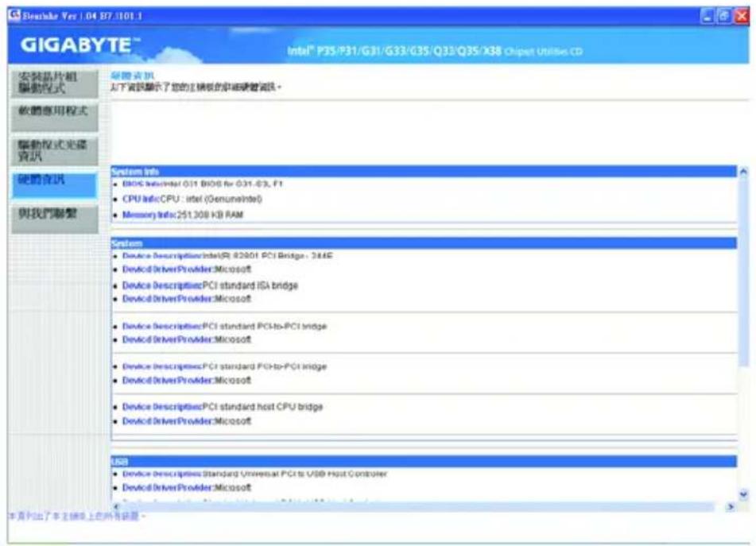Open the Contact Us sidebar tab
756x546 pixels.
tap(55, 219)
